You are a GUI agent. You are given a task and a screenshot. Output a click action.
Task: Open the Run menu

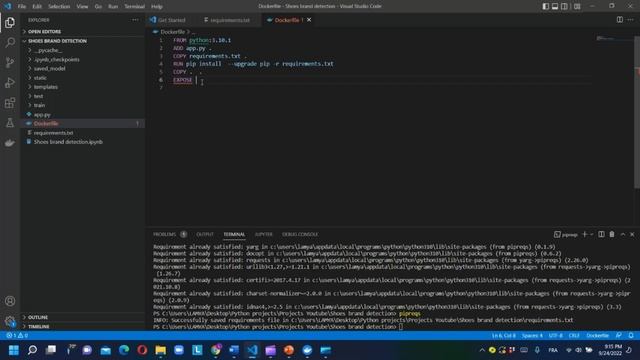(x=113, y=7)
